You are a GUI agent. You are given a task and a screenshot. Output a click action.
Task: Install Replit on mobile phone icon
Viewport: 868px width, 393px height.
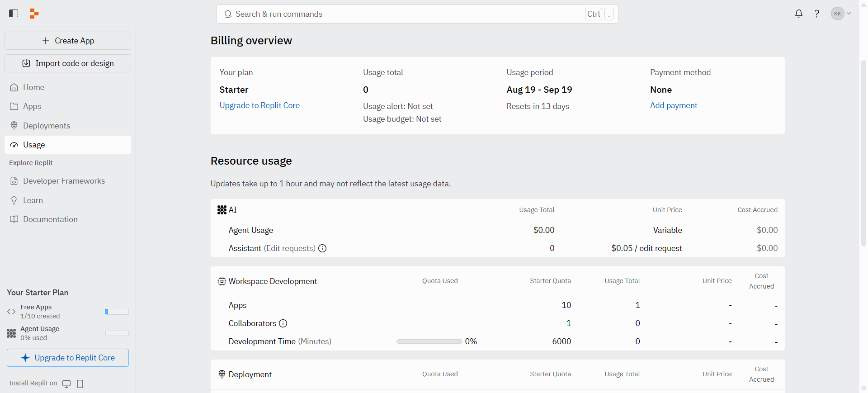80,384
